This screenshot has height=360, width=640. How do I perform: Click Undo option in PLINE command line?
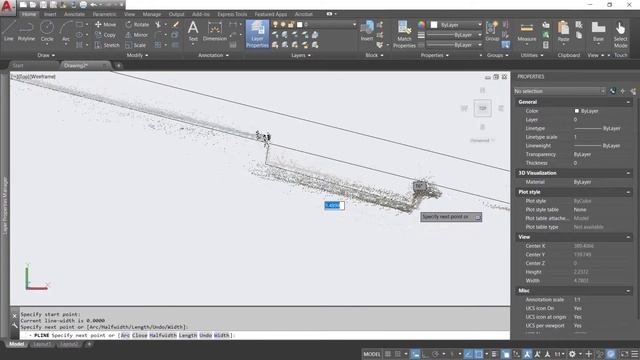coord(205,335)
